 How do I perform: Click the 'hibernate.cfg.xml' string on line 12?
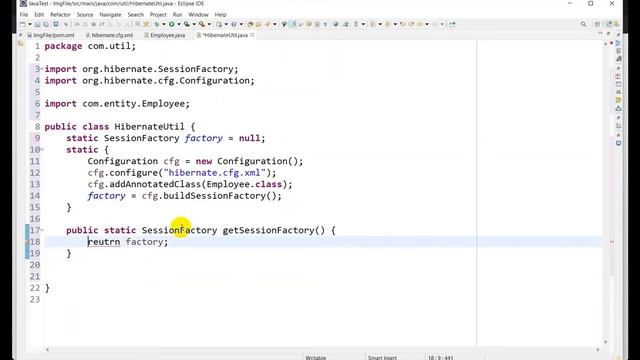(x=214, y=173)
